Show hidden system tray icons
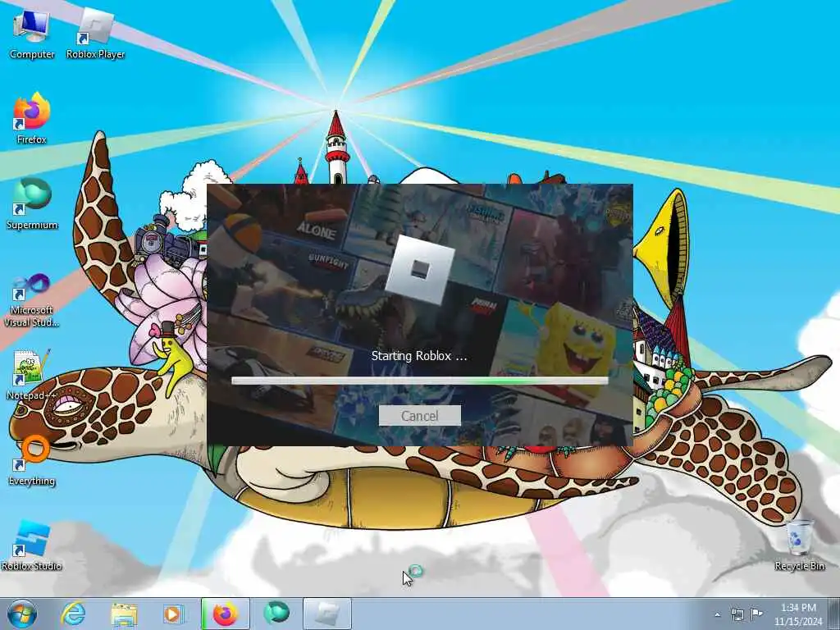Image resolution: width=840 pixels, height=630 pixels. [x=717, y=615]
